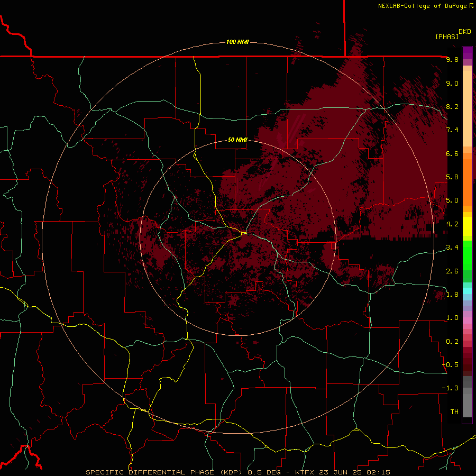
Task: Click the NEXLAB-College of DuPage credit text
Action: (x=423, y=6)
